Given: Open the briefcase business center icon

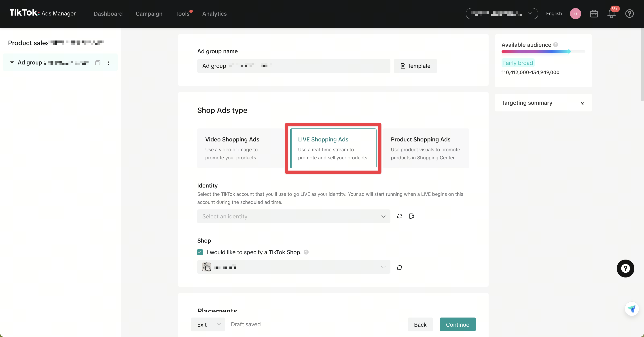Looking at the screenshot, I should coord(594,14).
